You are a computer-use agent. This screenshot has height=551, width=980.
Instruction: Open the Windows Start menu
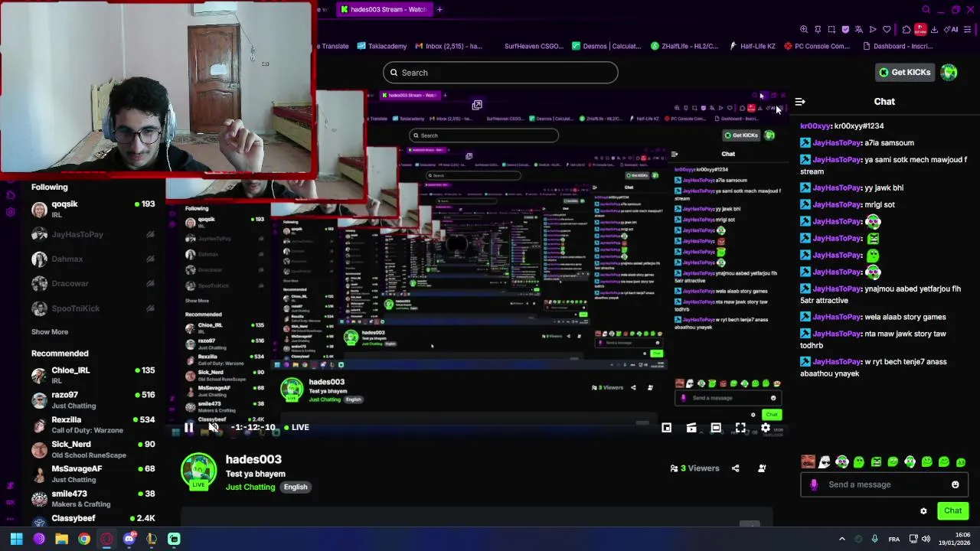pos(16,539)
